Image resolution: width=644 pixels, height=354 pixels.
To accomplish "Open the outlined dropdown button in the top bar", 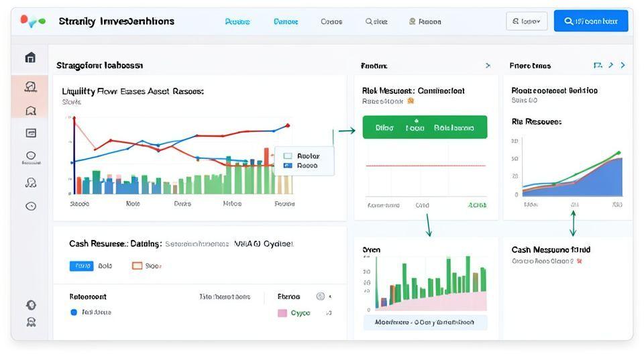I will (x=527, y=21).
